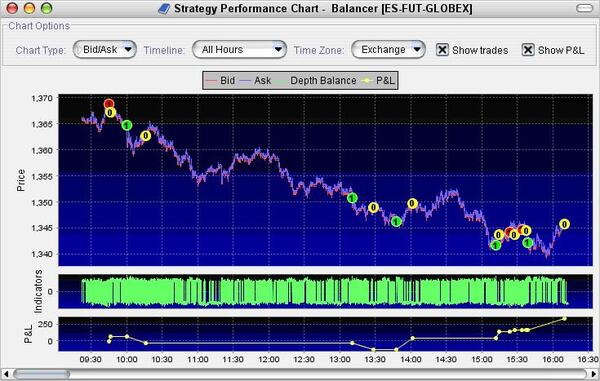Click the Bid legend entry

220,81
